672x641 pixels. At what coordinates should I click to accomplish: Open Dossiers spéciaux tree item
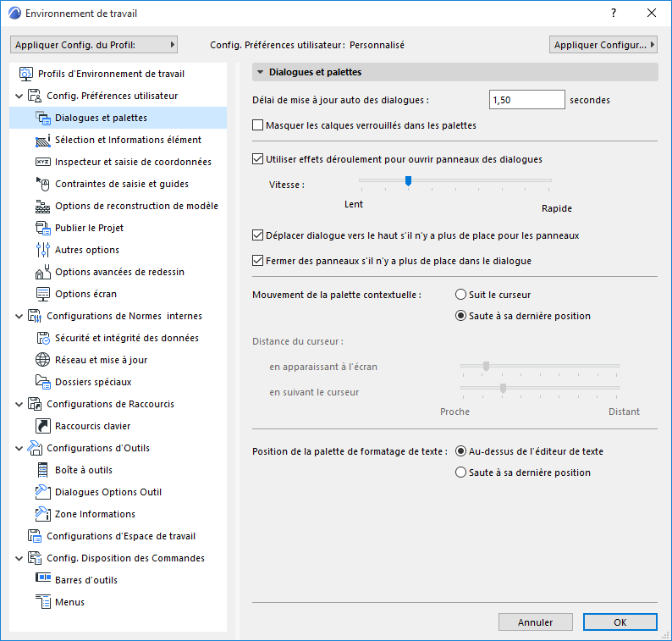[93, 382]
